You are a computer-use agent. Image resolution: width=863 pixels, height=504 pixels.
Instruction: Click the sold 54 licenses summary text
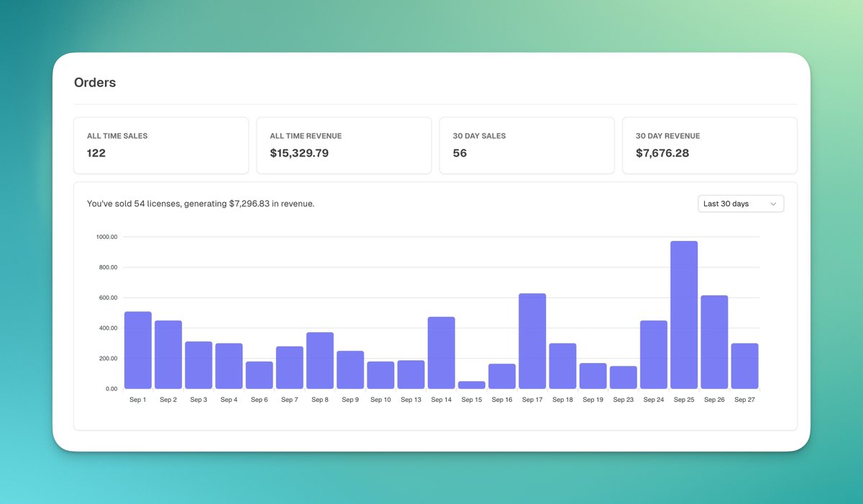[x=201, y=203]
